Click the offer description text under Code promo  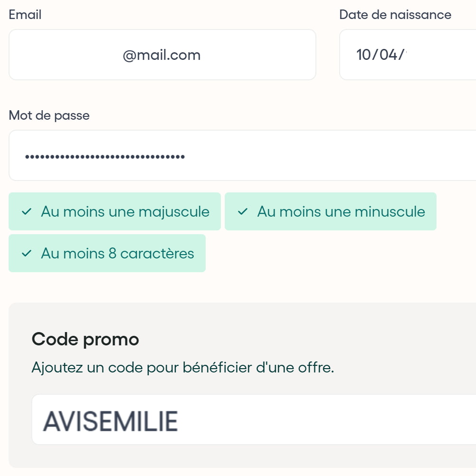point(183,367)
